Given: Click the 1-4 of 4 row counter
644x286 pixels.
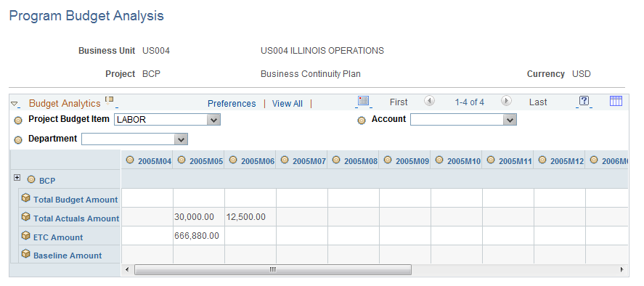Looking at the screenshot, I should (470, 102).
